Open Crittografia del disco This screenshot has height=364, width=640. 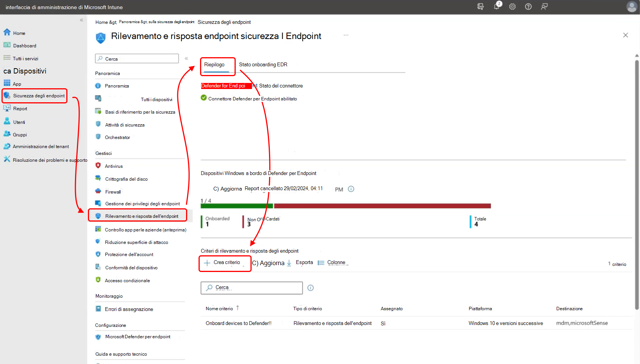pos(126,179)
